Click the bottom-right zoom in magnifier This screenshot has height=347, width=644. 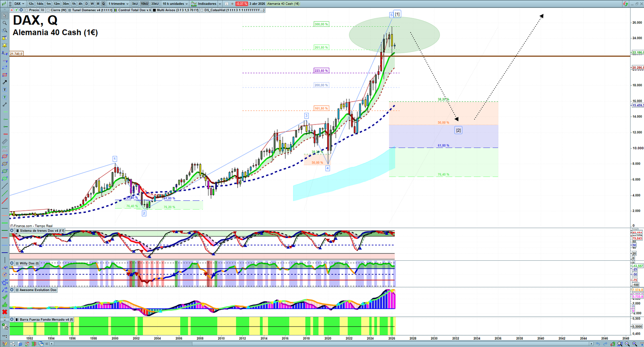click(634, 344)
